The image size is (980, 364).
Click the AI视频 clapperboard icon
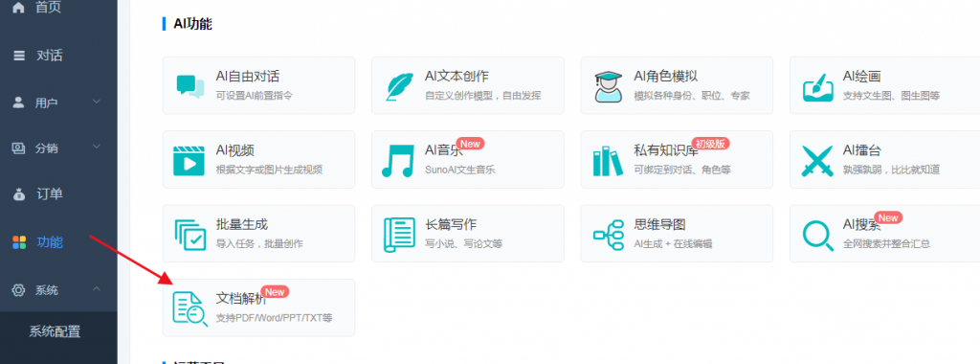pyautogui.click(x=189, y=160)
